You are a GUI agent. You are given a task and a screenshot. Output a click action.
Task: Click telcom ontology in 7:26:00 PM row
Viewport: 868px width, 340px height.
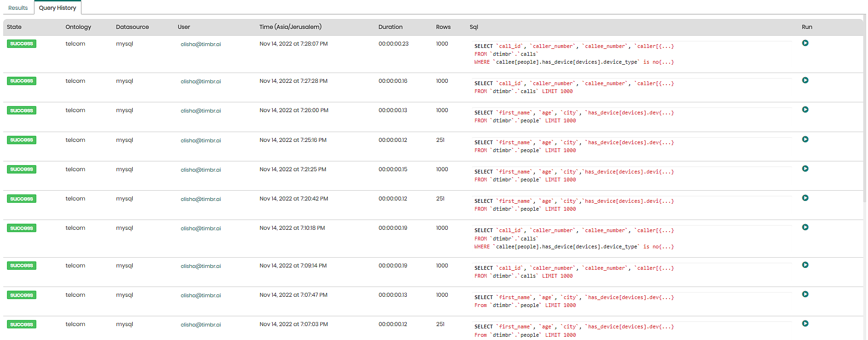click(75, 110)
